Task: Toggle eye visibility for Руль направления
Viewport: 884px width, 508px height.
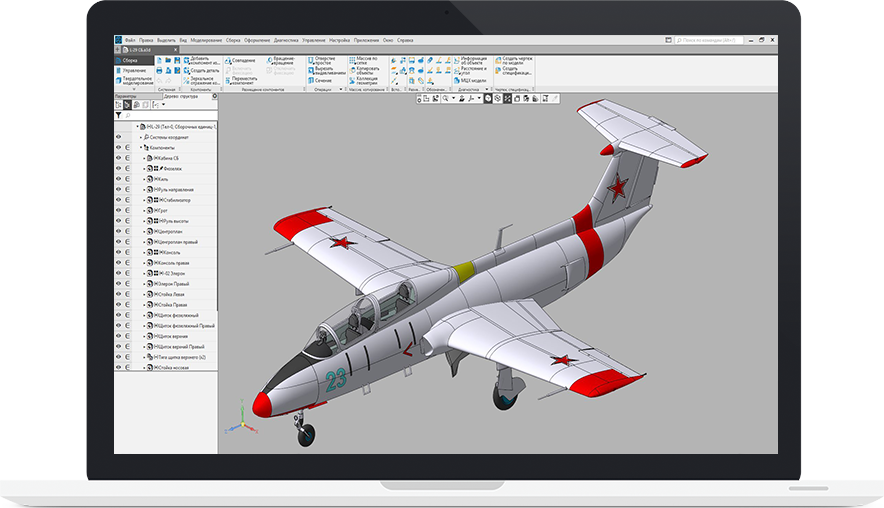Action: 118,189
